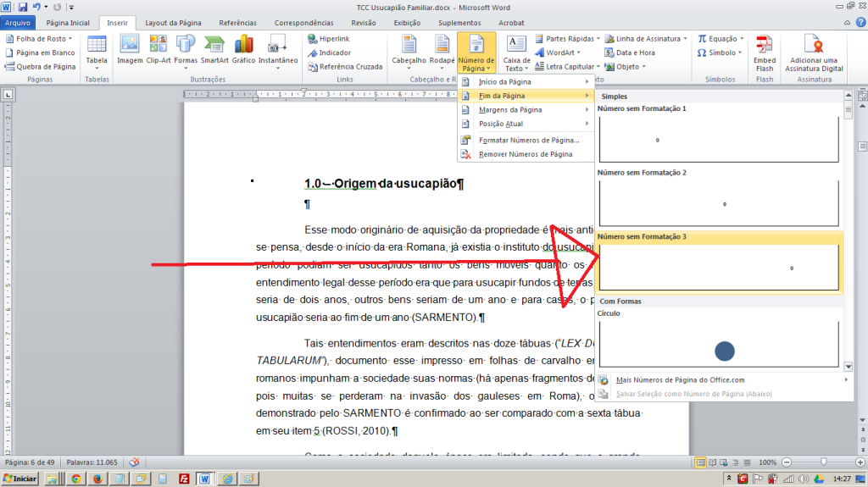Click the 100% zoom level button
The width and height of the screenshot is (868, 487).
(x=767, y=462)
